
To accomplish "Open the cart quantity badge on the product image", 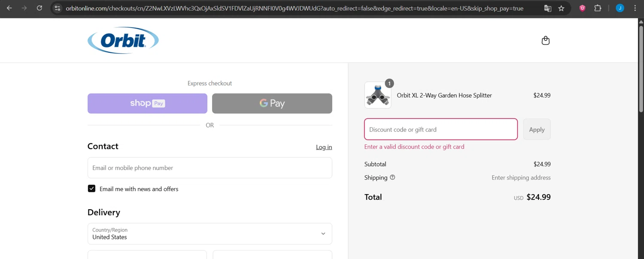I will 389,83.
